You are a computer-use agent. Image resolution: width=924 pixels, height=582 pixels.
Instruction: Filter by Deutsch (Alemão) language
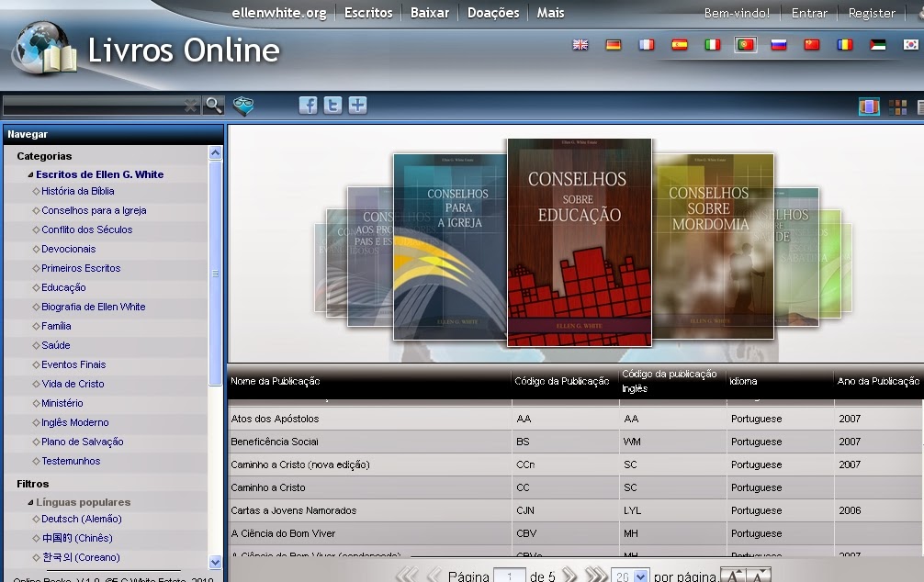tap(82, 519)
